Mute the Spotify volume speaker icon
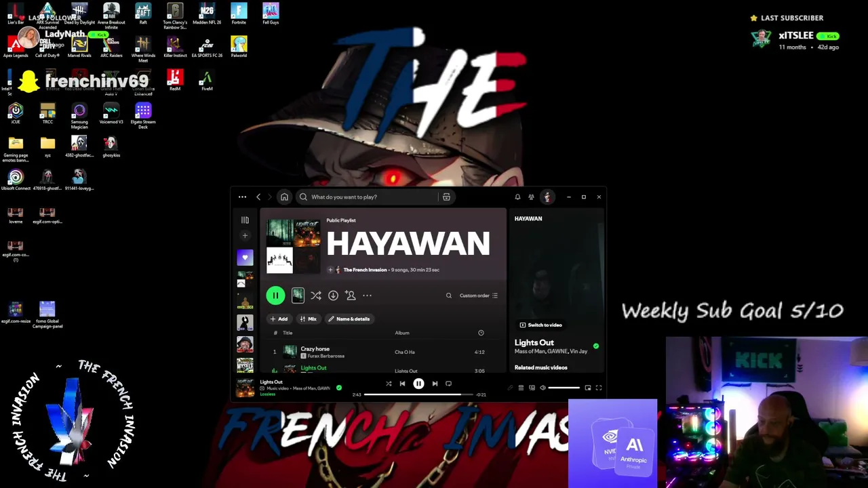 [x=542, y=388]
